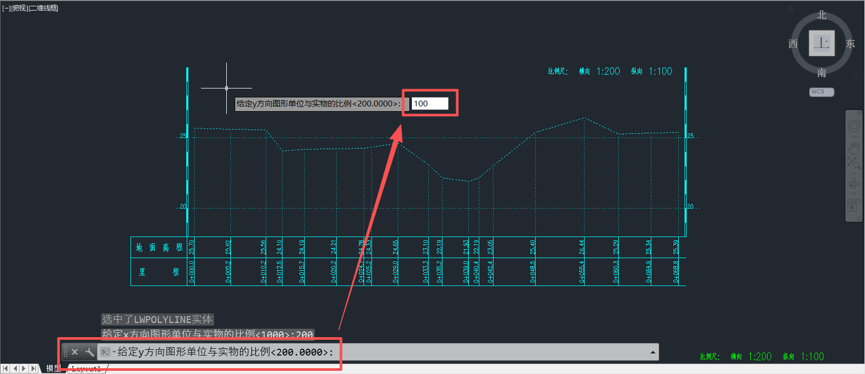
Task: Expand command line history arrow
Action: pyautogui.click(x=654, y=351)
